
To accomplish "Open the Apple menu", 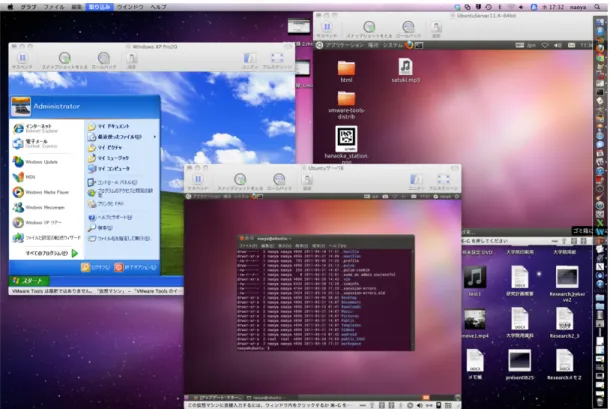I will (x=11, y=7).
